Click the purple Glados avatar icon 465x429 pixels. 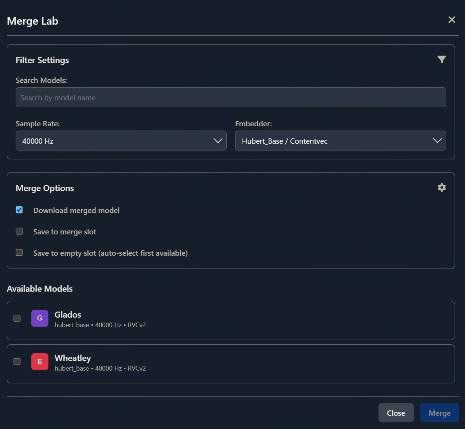click(40, 318)
